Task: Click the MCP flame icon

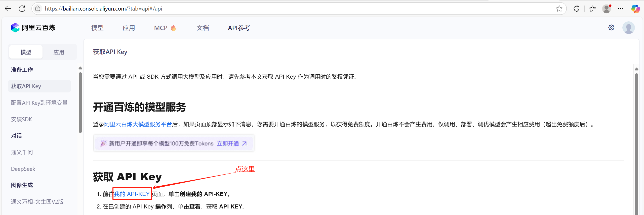Action: (173, 28)
